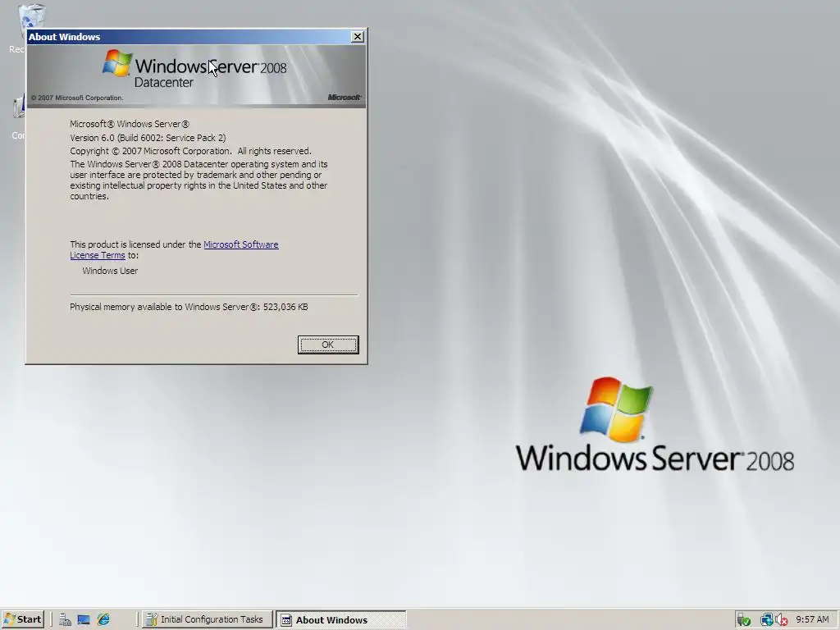Open the License Terms link
This screenshot has width=840, height=630.
98,256
